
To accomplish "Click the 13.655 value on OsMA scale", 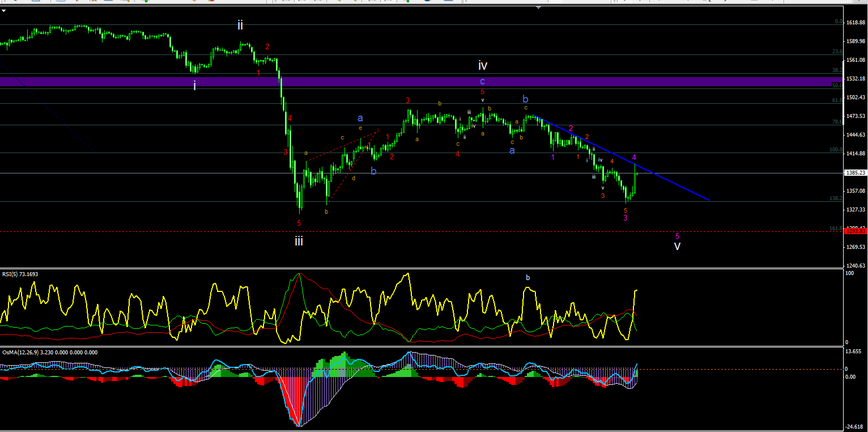I will (x=853, y=352).
